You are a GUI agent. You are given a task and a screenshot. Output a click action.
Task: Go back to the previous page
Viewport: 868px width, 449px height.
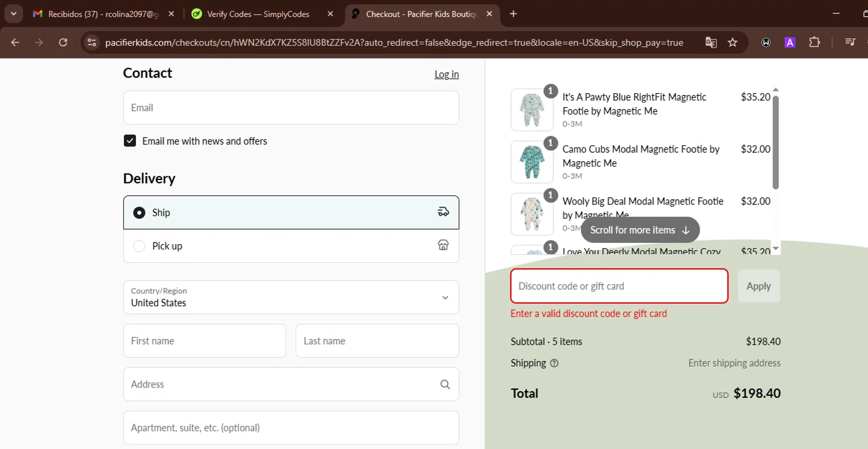click(x=15, y=42)
